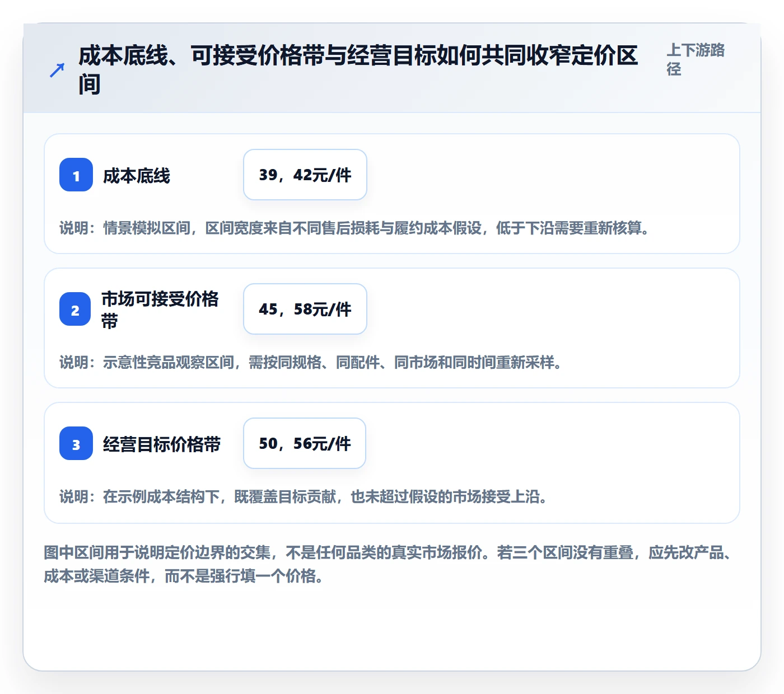Click the number 3 badge

pos(76,443)
